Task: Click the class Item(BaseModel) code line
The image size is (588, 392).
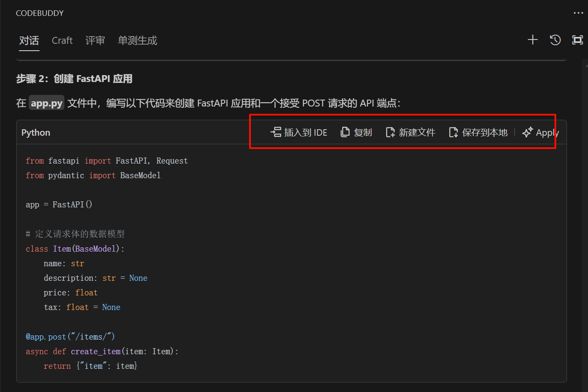Action: tap(75, 249)
